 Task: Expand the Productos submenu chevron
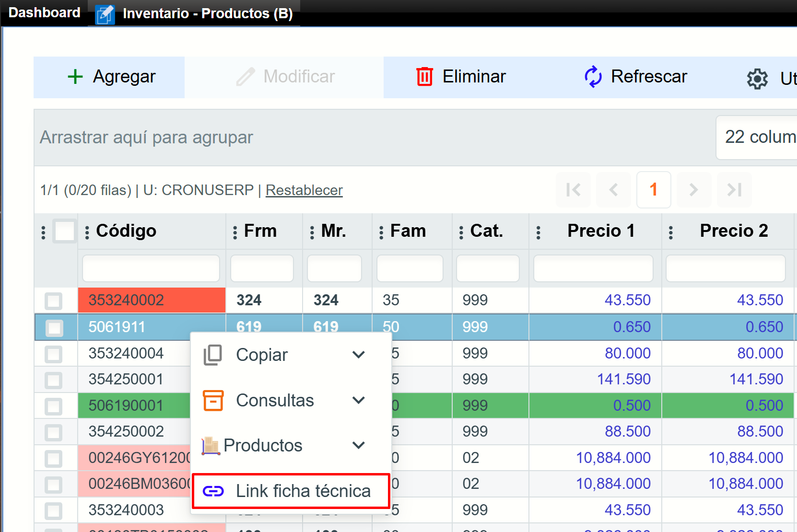359,445
